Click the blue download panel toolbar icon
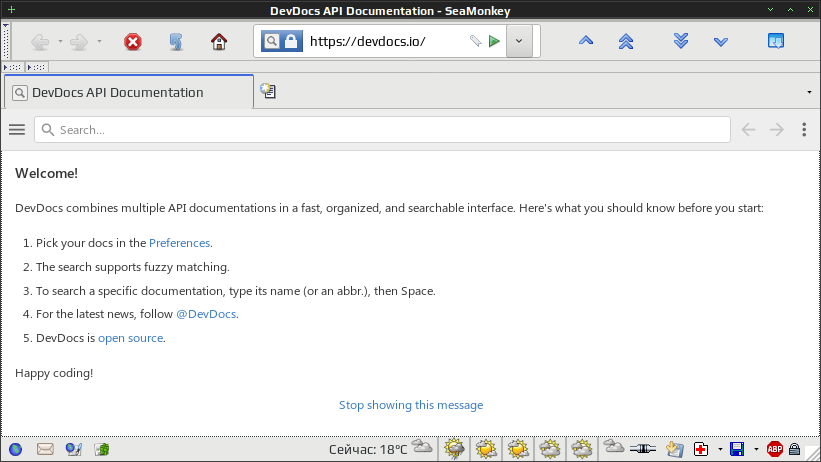This screenshot has width=821, height=462. click(776, 41)
